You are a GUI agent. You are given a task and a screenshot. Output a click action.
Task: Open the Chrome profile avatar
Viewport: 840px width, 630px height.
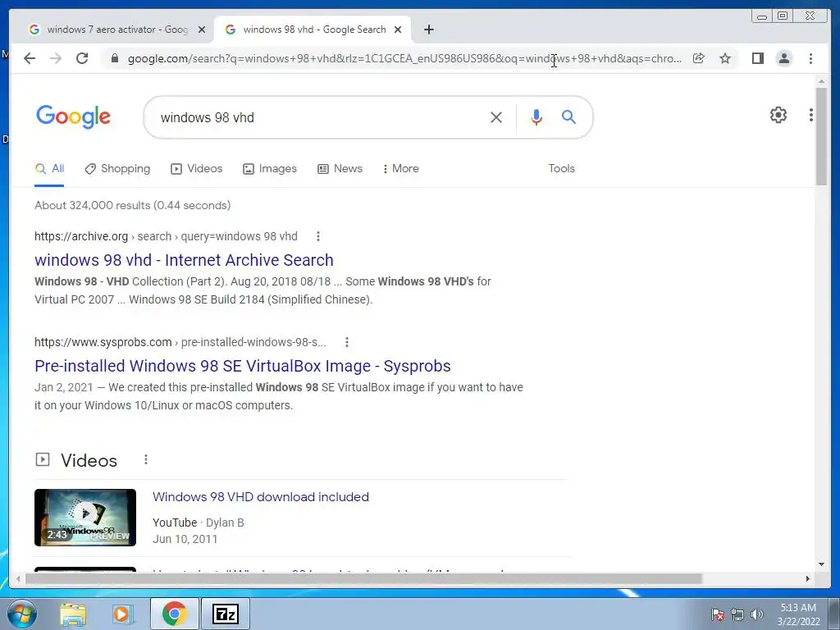pyautogui.click(x=784, y=58)
